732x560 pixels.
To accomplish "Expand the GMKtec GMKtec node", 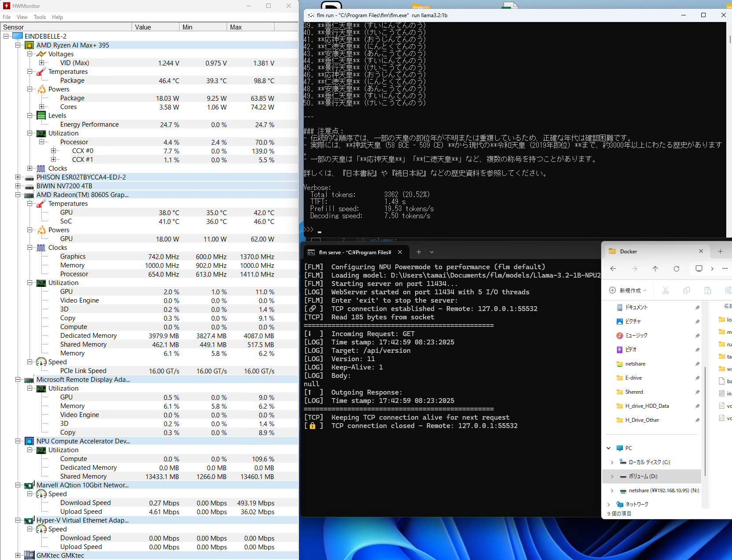I will pos(18,555).
